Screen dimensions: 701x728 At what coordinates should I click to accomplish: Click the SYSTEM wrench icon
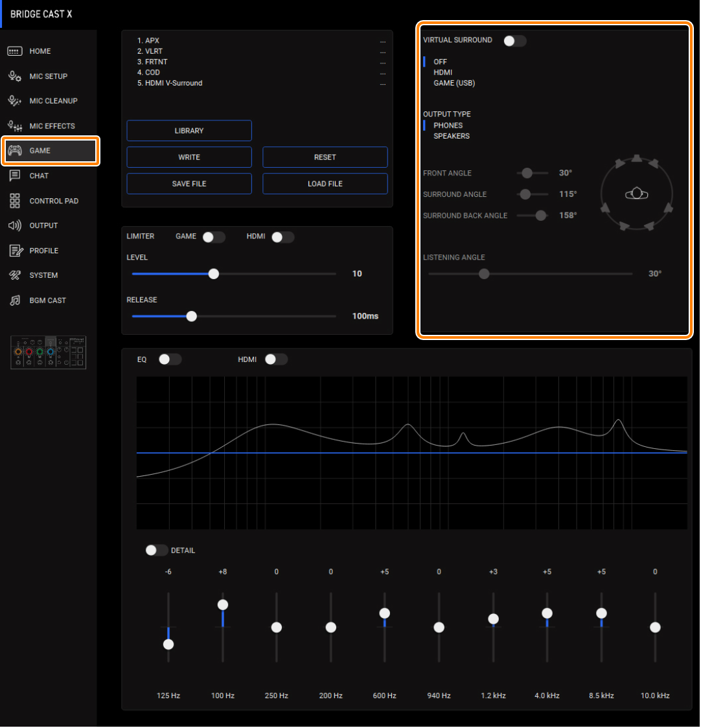pos(14,275)
